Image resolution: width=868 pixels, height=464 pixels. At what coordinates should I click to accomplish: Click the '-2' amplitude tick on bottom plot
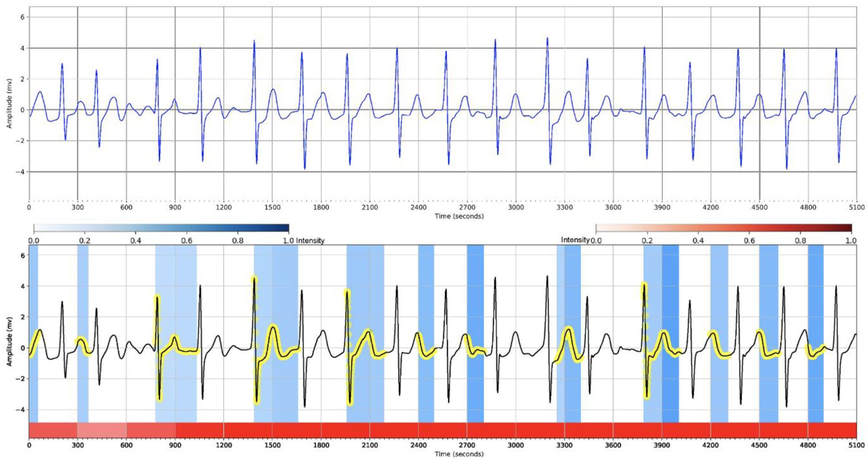click(x=21, y=379)
